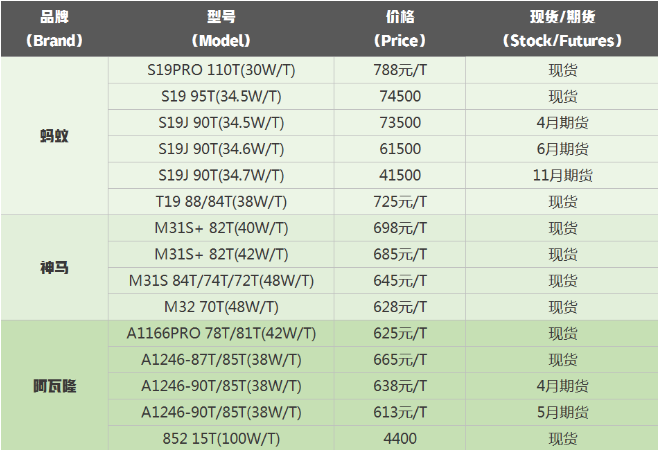
Task: Click 现货 in the T19 88/84T row
Action: 562,202
